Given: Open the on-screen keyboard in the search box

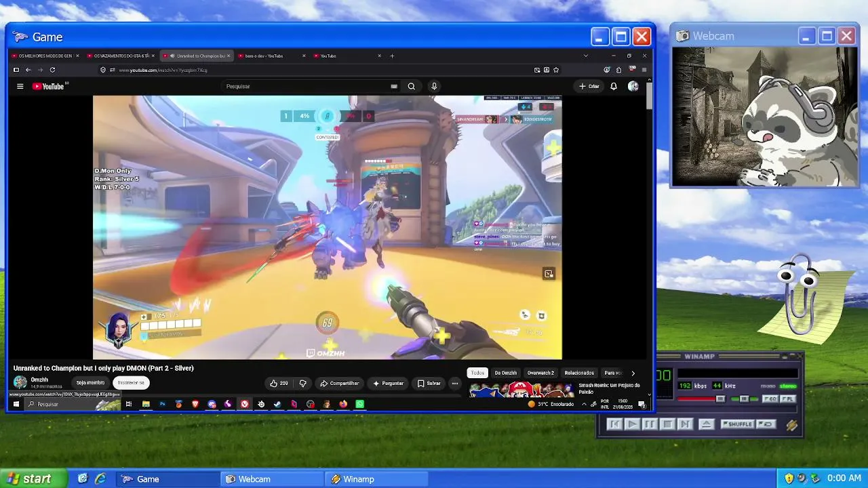Looking at the screenshot, I should pyautogui.click(x=394, y=86).
